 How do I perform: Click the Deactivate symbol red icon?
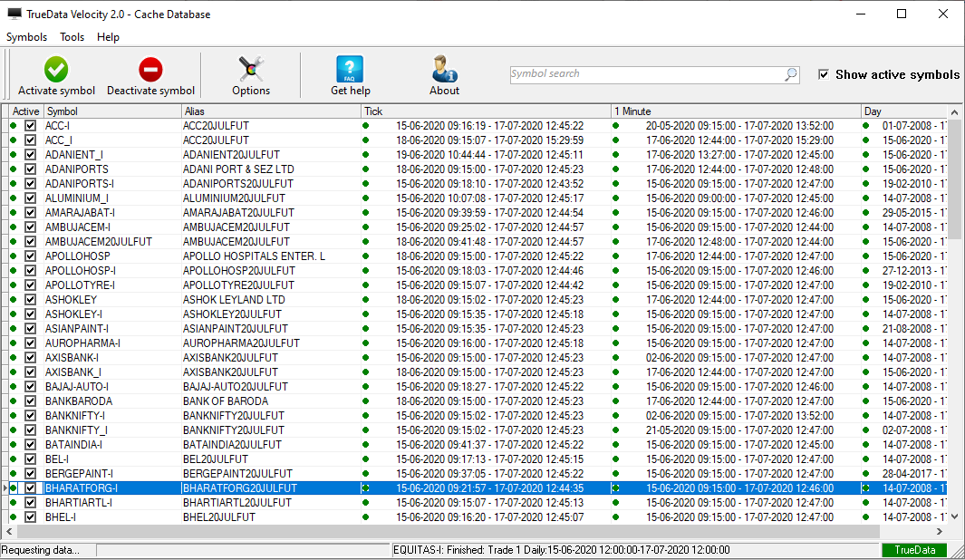150,70
